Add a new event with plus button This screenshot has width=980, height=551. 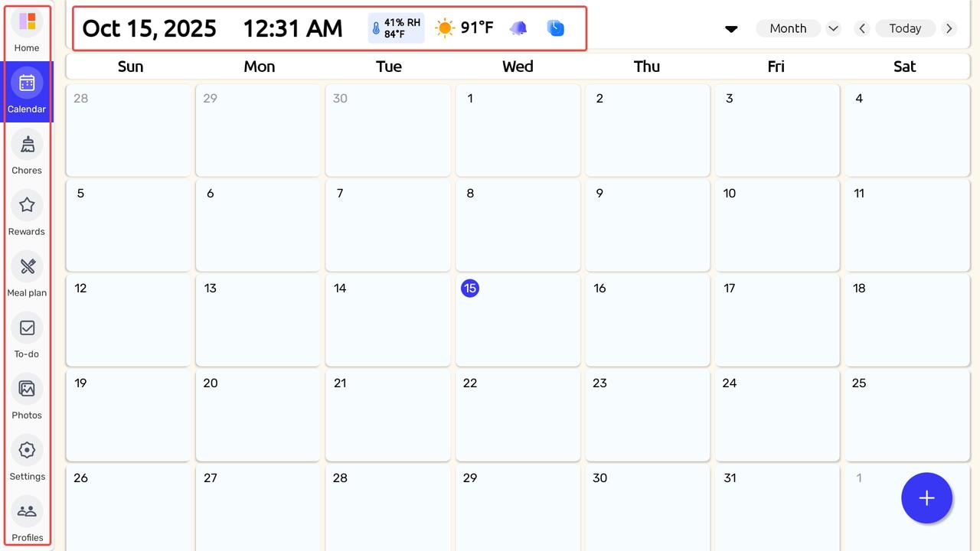click(926, 498)
